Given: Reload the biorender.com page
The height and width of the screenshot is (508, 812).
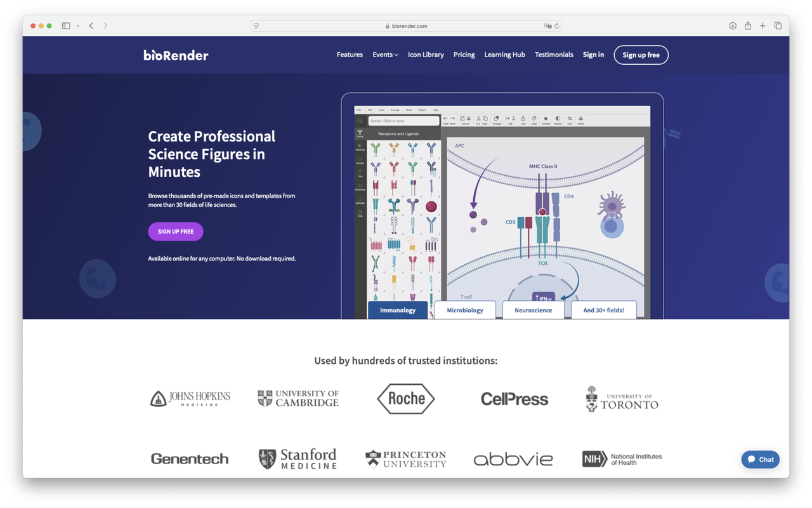Looking at the screenshot, I should (556, 26).
